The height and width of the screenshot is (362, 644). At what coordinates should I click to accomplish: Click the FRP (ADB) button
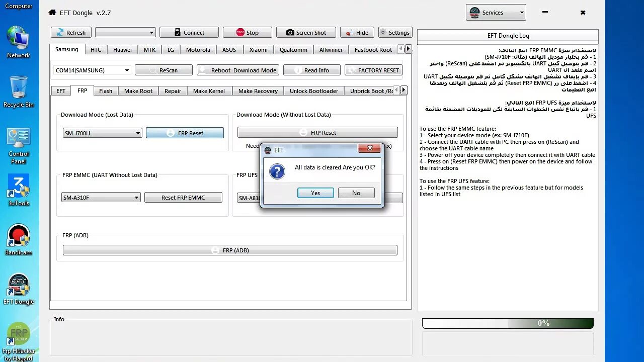pyautogui.click(x=230, y=250)
